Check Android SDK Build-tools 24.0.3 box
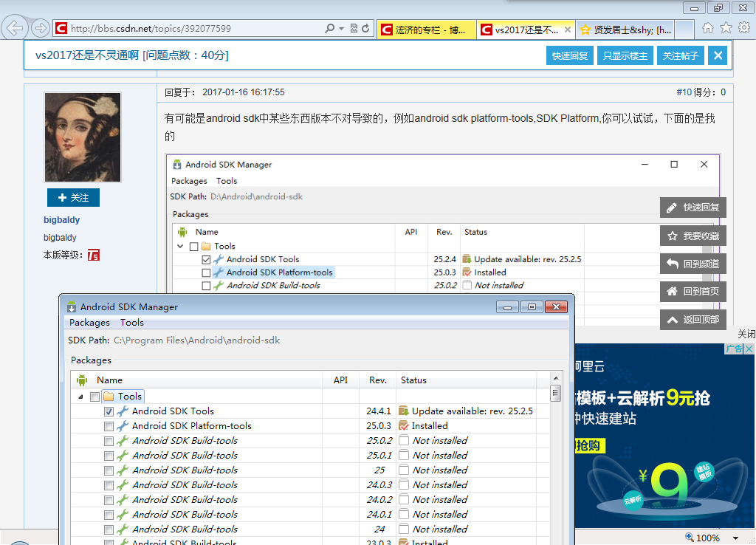Screen dimensions: 756x545 (109, 485)
